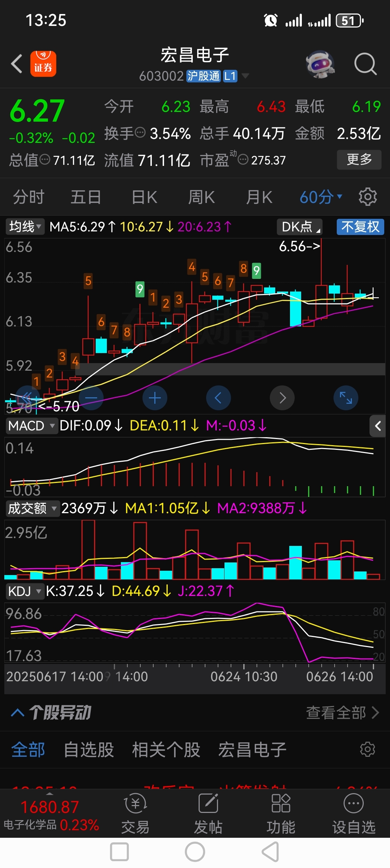Open the KDJ indicator dropdown
This screenshot has width=390, height=868.
tap(25, 591)
